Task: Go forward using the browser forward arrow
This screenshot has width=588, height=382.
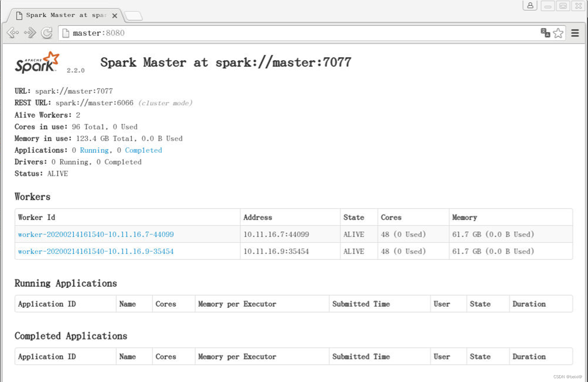Action: (30, 33)
